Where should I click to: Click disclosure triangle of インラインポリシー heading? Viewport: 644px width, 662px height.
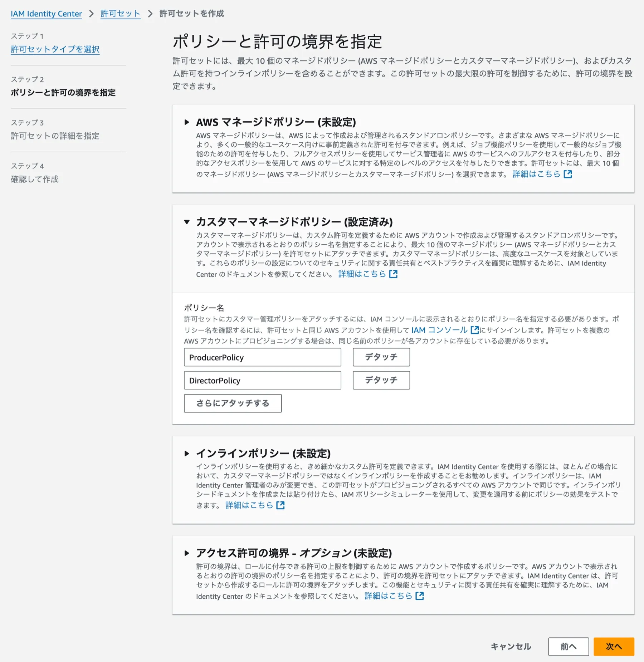pos(187,453)
